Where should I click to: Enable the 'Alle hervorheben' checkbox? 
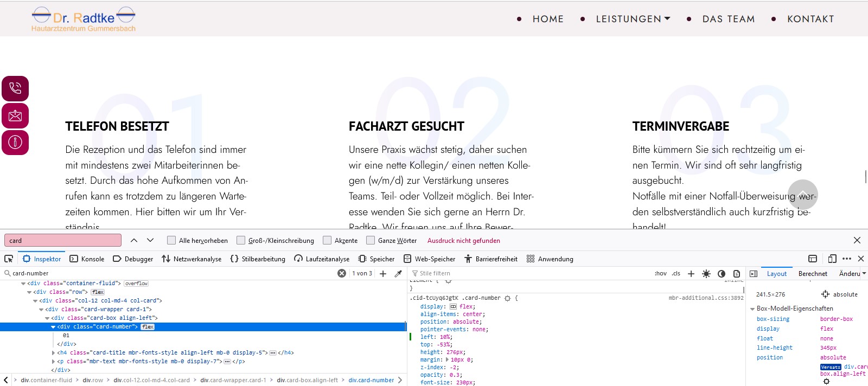click(x=171, y=240)
